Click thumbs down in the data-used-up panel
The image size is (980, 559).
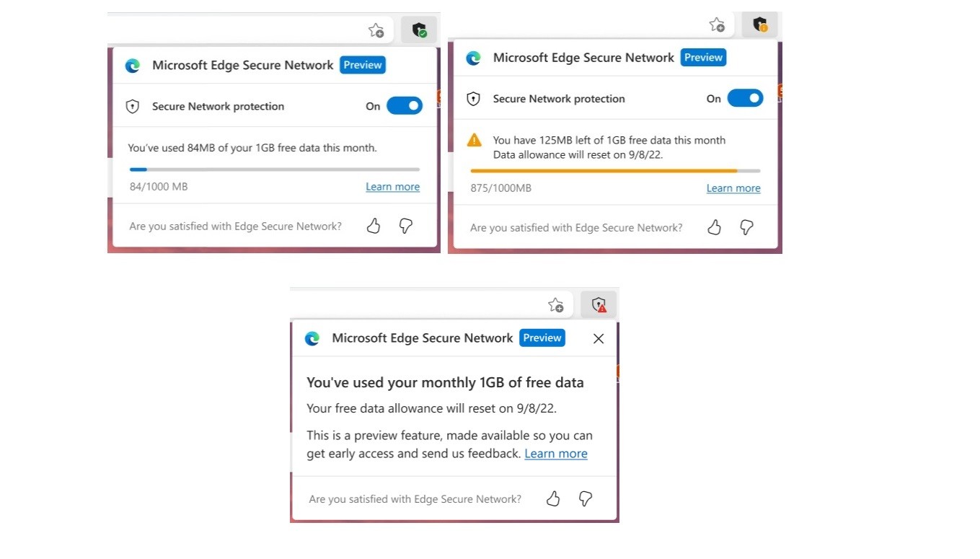pyautogui.click(x=586, y=498)
